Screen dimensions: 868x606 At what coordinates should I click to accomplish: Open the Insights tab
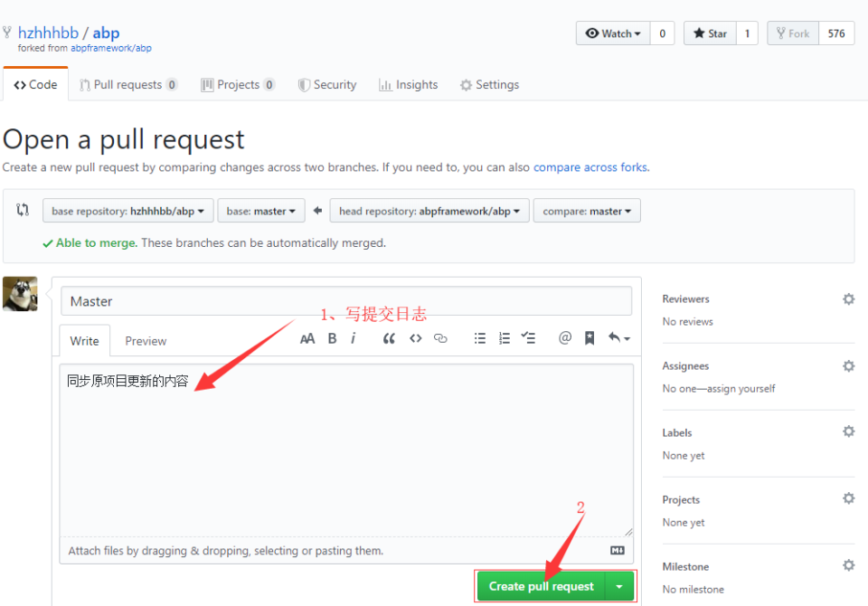pos(409,85)
